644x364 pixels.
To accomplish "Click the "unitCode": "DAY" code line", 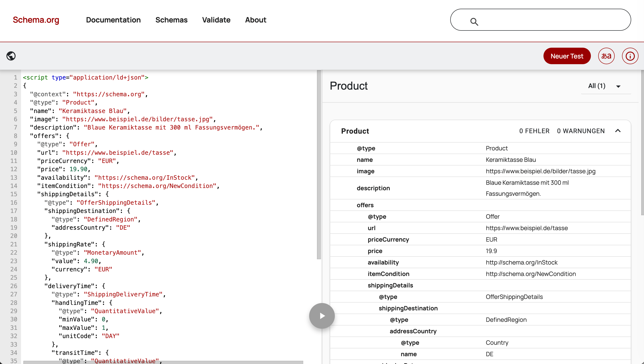I will pos(89,336).
